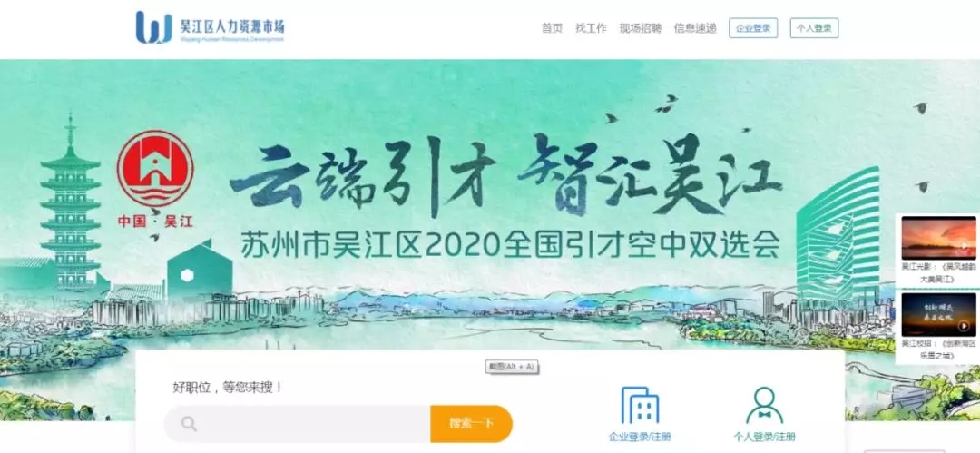Click the 个人登录 button in header

coord(814,28)
